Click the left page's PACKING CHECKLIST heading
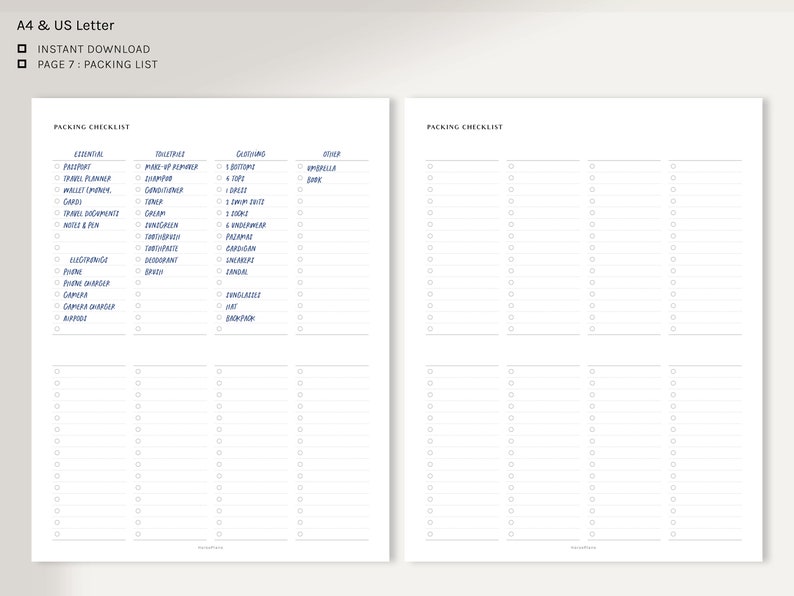Screen dimensions: 794x596 pyautogui.click(x=92, y=127)
